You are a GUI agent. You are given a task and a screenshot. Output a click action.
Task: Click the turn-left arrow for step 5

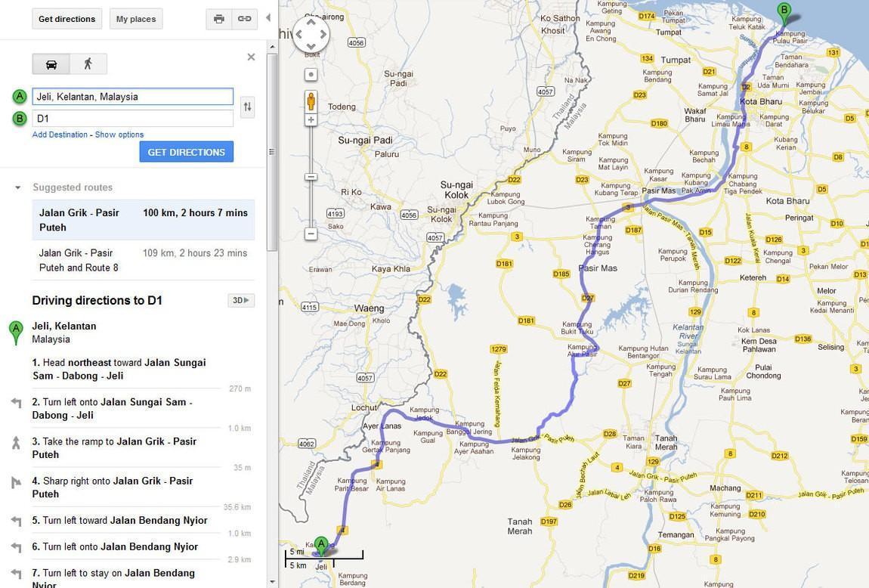16,521
